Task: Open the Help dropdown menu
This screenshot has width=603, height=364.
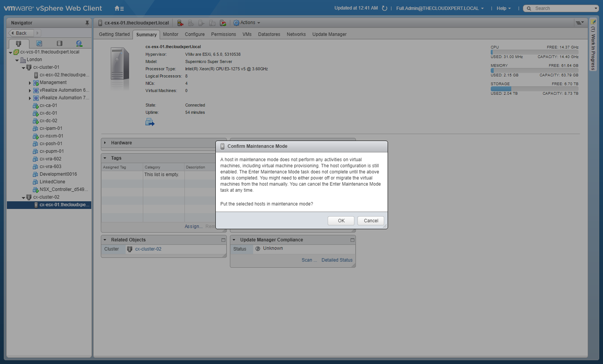Action: (x=503, y=8)
